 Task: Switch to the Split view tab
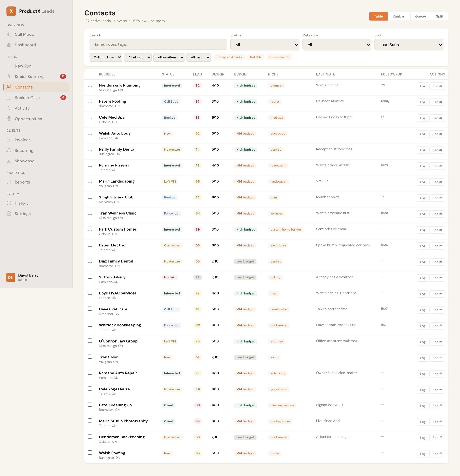(x=439, y=16)
